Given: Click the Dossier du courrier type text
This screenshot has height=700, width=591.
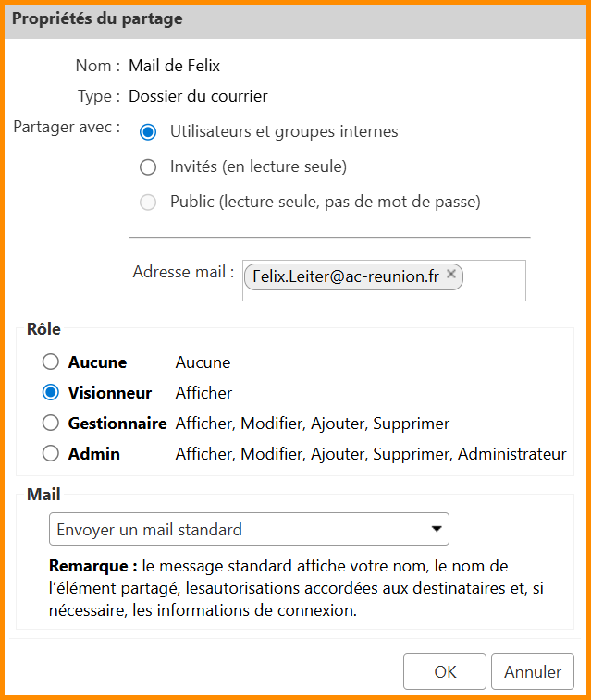Looking at the screenshot, I should (198, 96).
